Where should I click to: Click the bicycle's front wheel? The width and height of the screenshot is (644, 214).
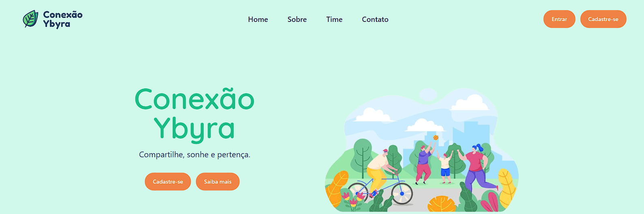click(401, 193)
